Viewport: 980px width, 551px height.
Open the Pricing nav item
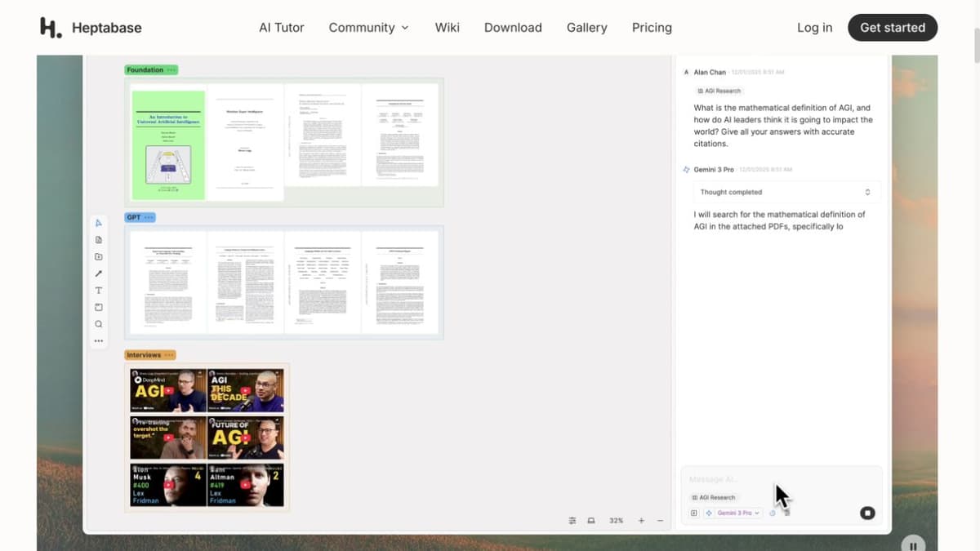652,27
